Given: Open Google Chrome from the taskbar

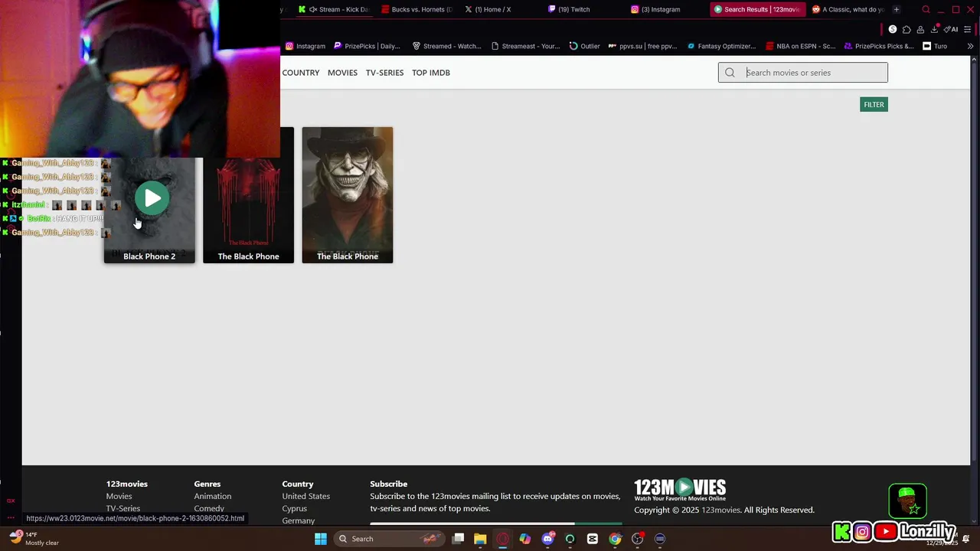Looking at the screenshot, I should pos(615,539).
